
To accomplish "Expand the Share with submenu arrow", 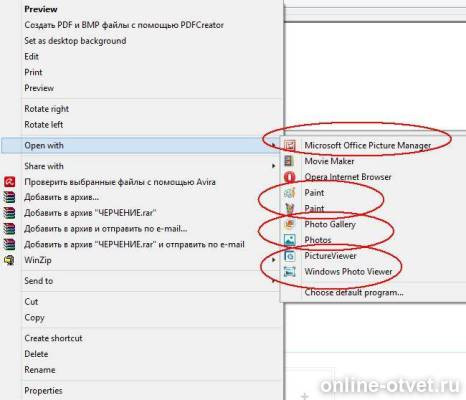I will point(273,166).
